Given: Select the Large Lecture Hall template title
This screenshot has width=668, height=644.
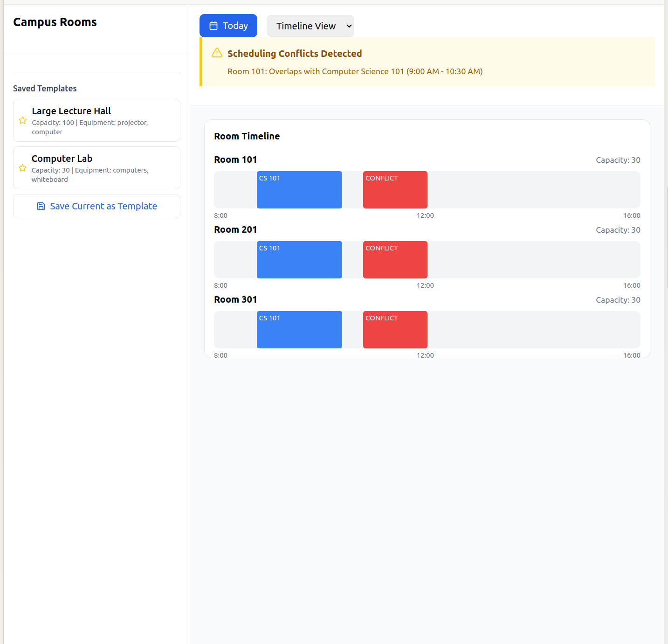Looking at the screenshot, I should point(71,111).
